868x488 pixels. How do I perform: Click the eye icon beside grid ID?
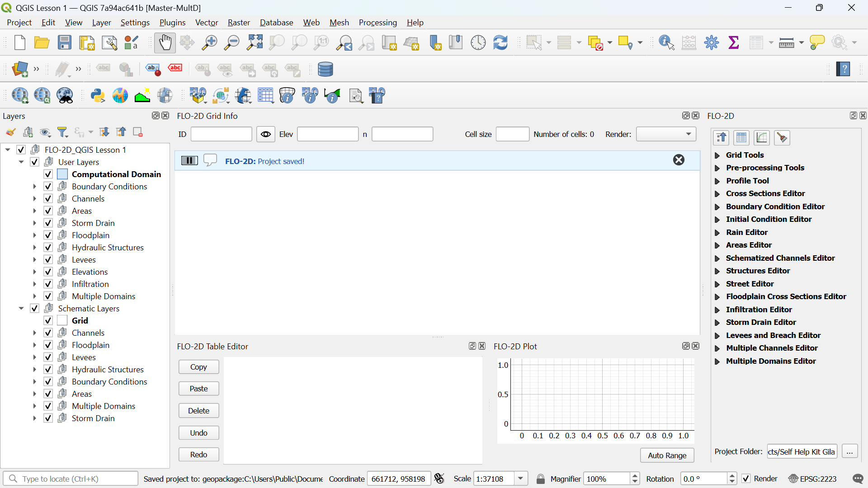(266, 134)
